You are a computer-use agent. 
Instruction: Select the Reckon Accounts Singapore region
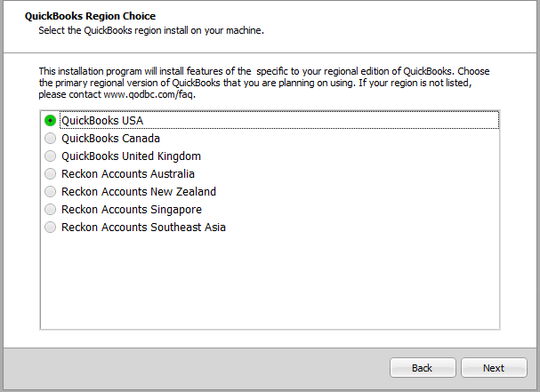point(51,209)
